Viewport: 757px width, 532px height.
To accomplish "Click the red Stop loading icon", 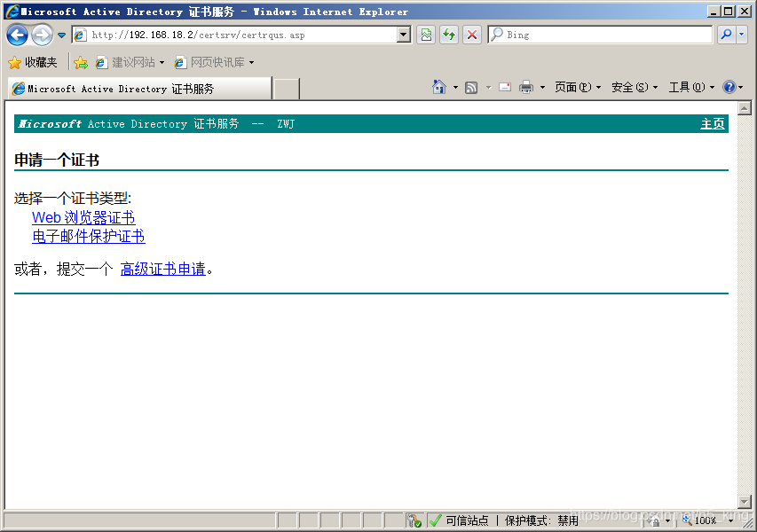I will click(x=471, y=35).
